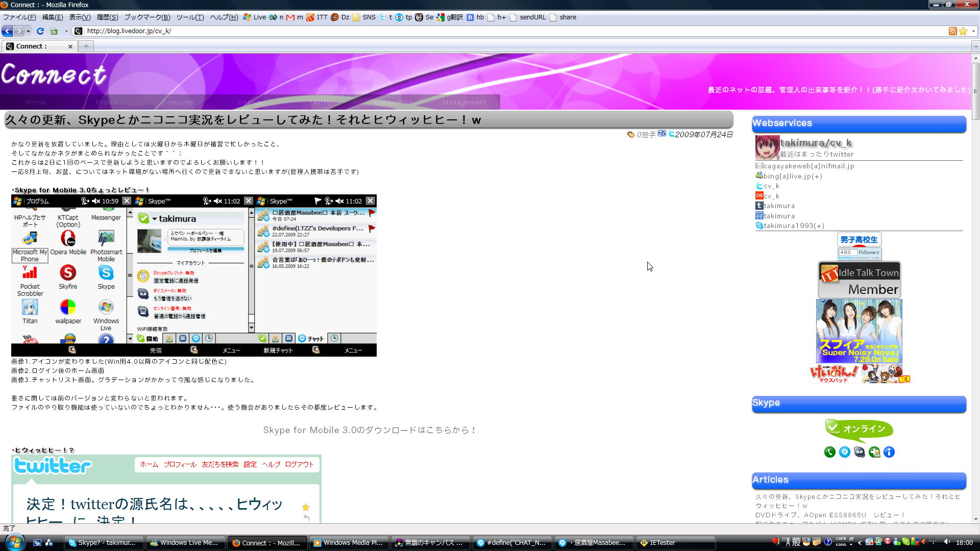Open the DVDドライブ、AOpen ESS8865U article link
Screen dimensions: 980x551
[x=830, y=515]
